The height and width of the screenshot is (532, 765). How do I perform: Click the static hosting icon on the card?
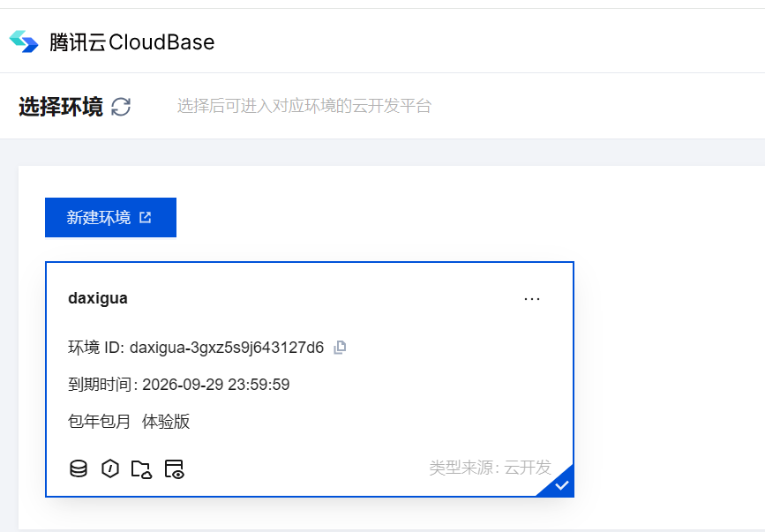[175, 469]
